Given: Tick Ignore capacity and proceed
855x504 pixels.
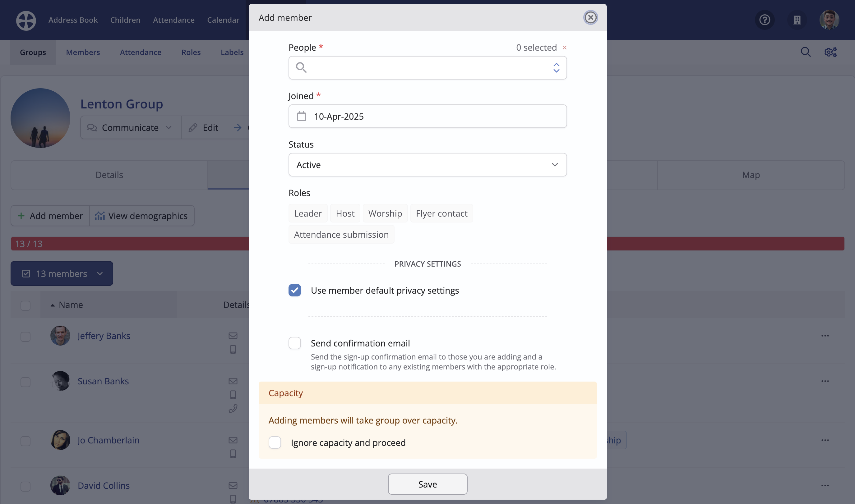Looking at the screenshot, I should click(275, 442).
